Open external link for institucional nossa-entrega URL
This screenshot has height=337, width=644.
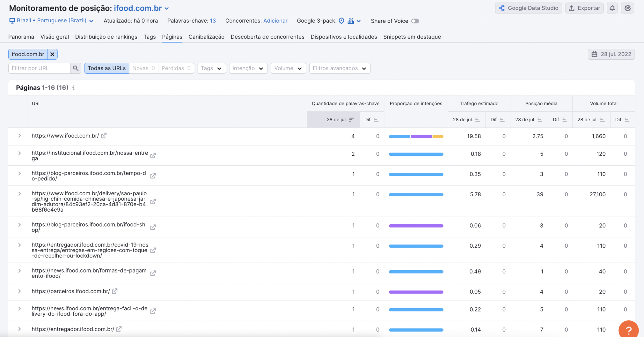coord(153,155)
